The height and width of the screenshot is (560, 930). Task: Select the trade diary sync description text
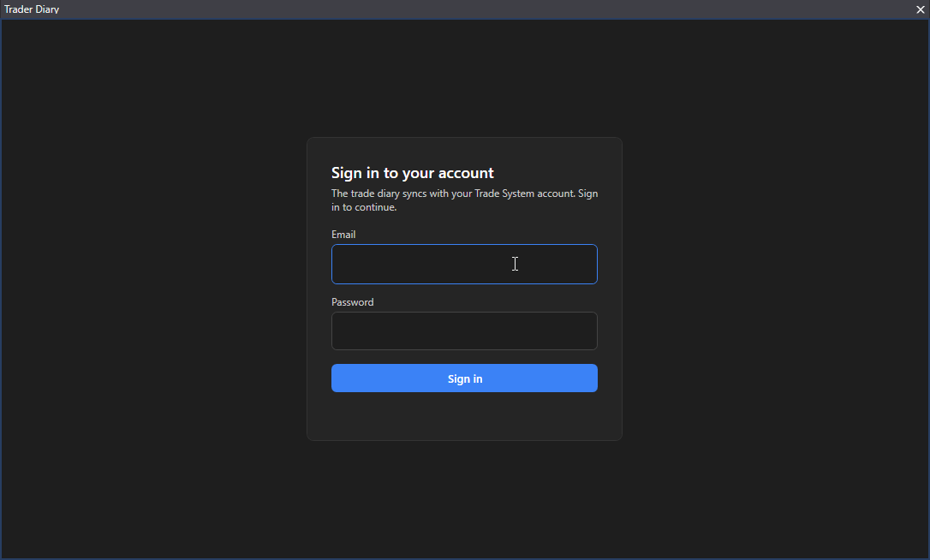click(464, 200)
